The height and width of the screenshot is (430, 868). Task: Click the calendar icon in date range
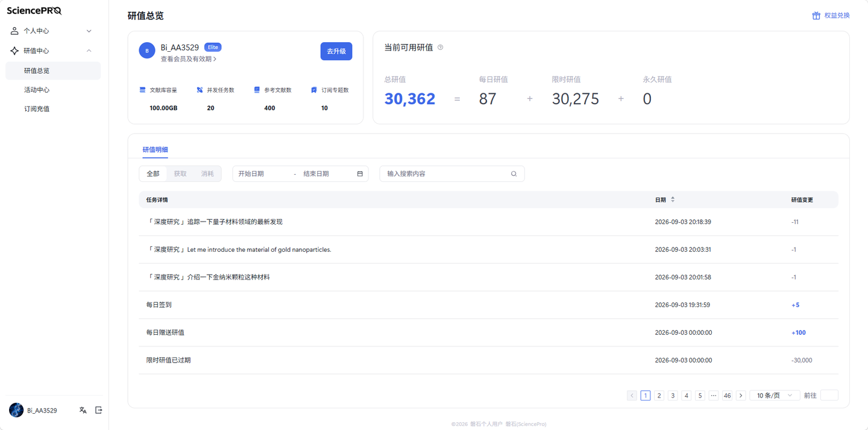360,174
